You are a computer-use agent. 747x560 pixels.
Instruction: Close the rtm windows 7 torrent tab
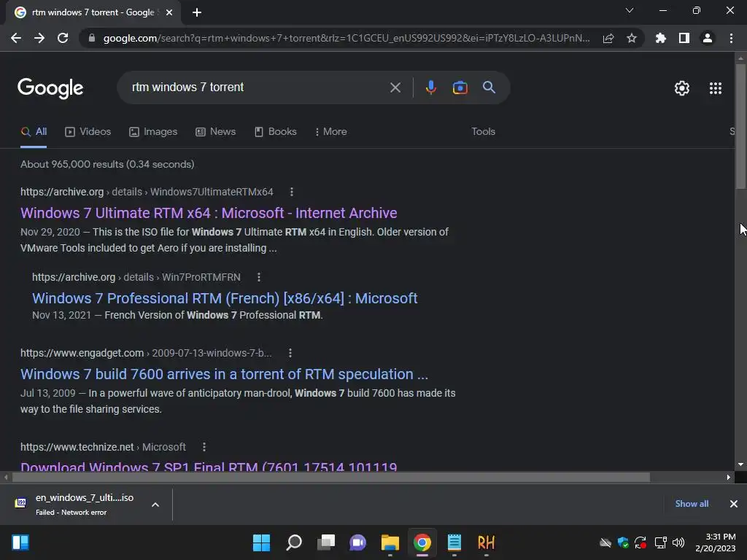[169, 12]
